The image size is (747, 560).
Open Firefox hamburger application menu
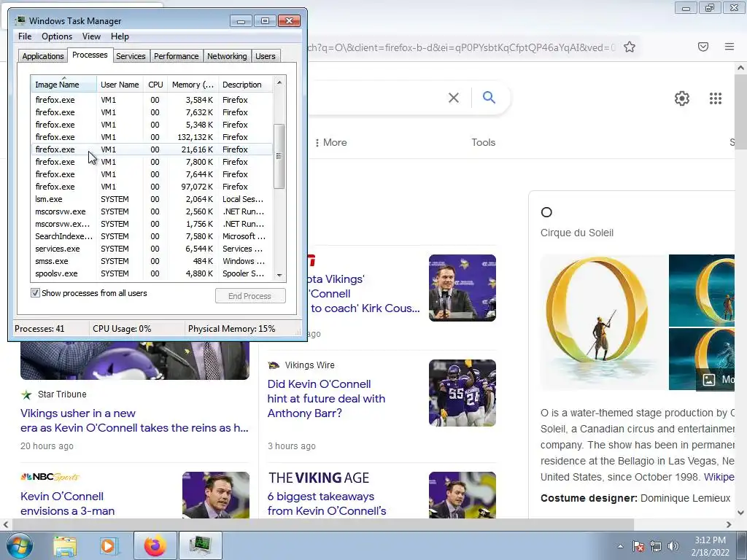coord(729,47)
